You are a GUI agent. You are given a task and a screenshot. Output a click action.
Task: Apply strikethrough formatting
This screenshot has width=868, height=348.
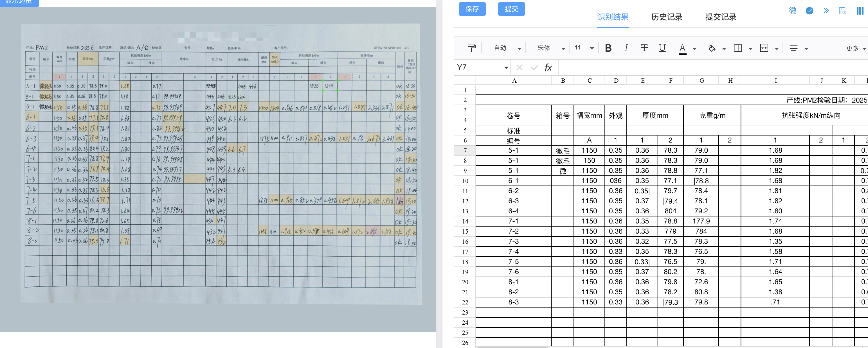pos(644,48)
